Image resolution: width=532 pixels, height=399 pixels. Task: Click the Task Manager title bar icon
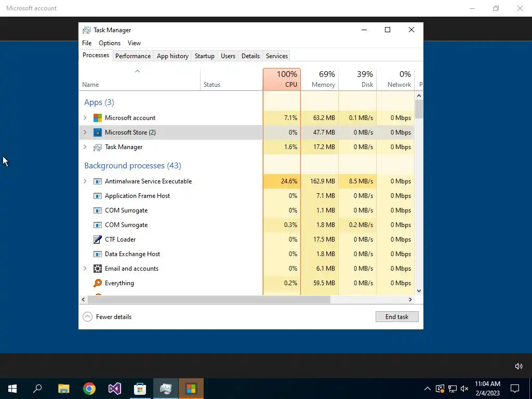pyautogui.click(x=87, y=30)
